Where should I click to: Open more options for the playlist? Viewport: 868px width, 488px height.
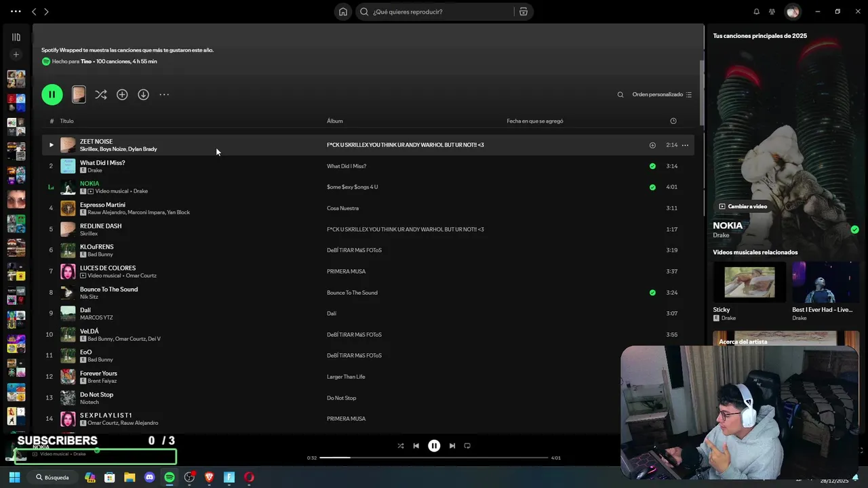point(164,95)
